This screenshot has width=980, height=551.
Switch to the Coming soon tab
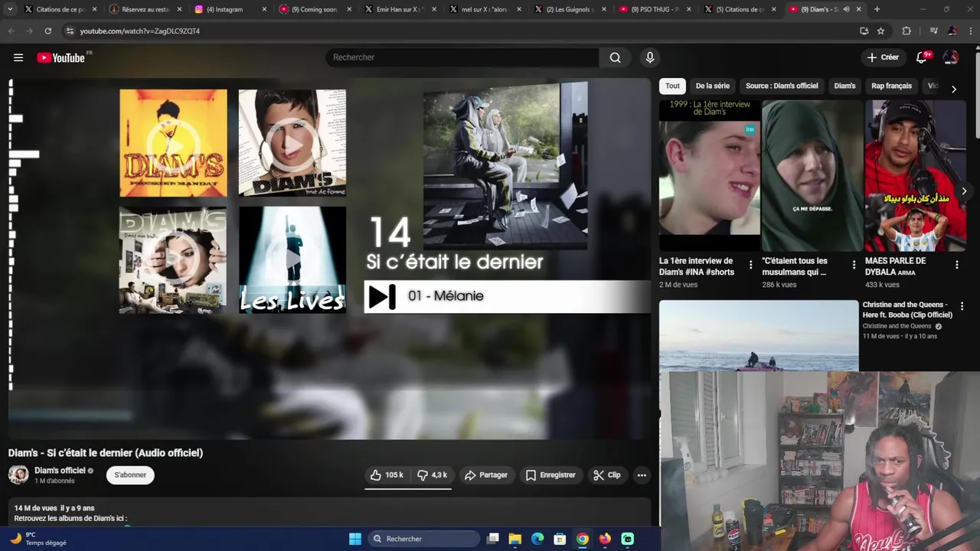tap(315, 9)
